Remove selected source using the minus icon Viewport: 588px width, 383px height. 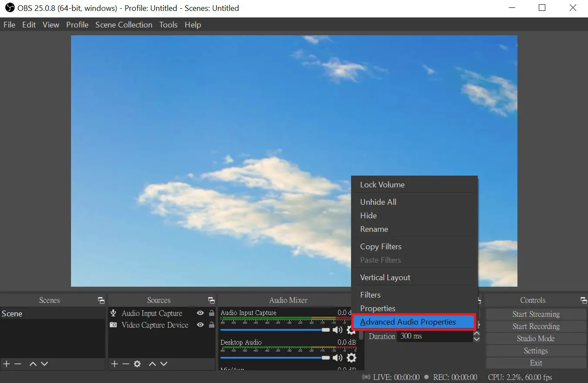point(125,364)
